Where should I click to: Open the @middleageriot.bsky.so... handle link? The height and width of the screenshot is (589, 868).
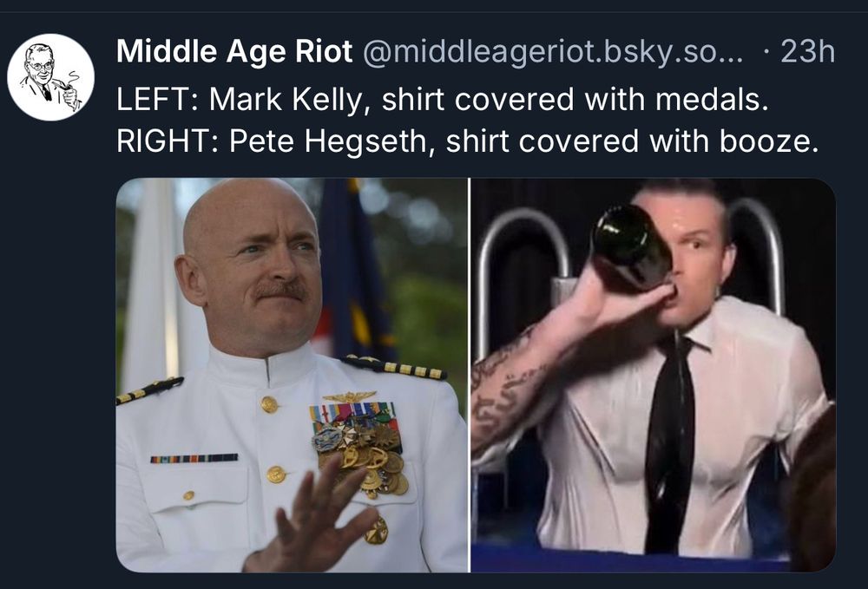(553, 53)
